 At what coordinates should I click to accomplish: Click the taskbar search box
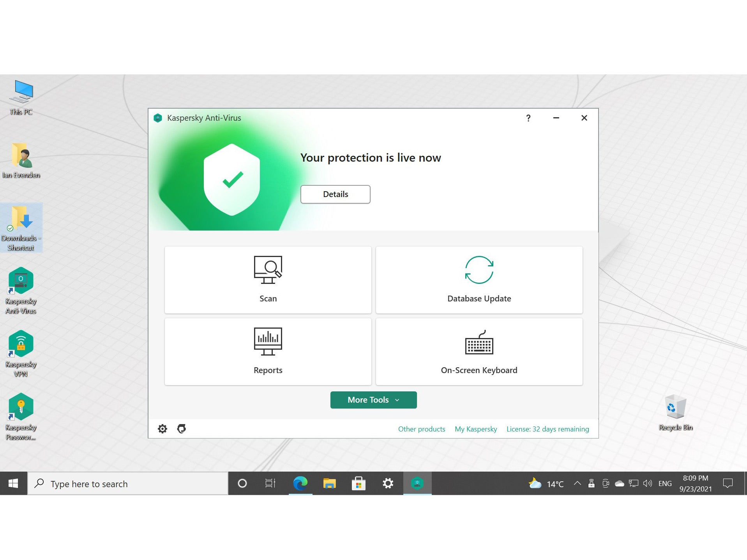point(128,484)
